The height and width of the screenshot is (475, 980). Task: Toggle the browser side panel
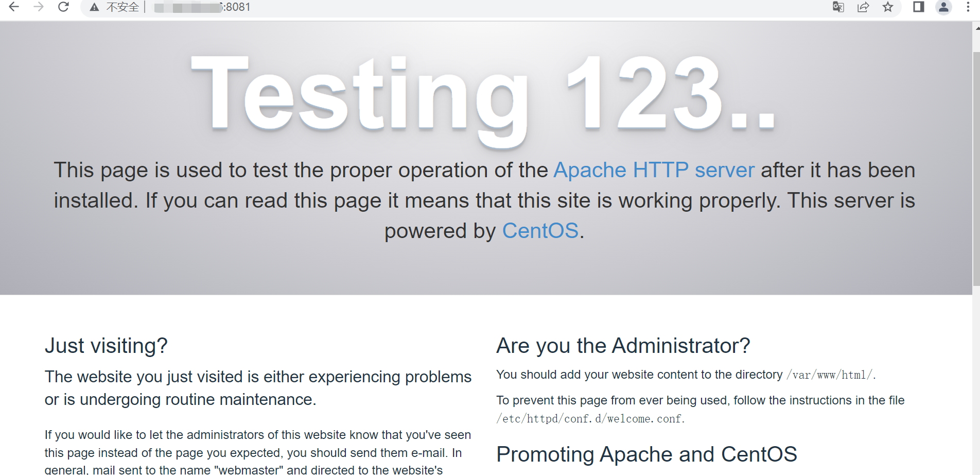pyautogui.click(x=919, y=7)
